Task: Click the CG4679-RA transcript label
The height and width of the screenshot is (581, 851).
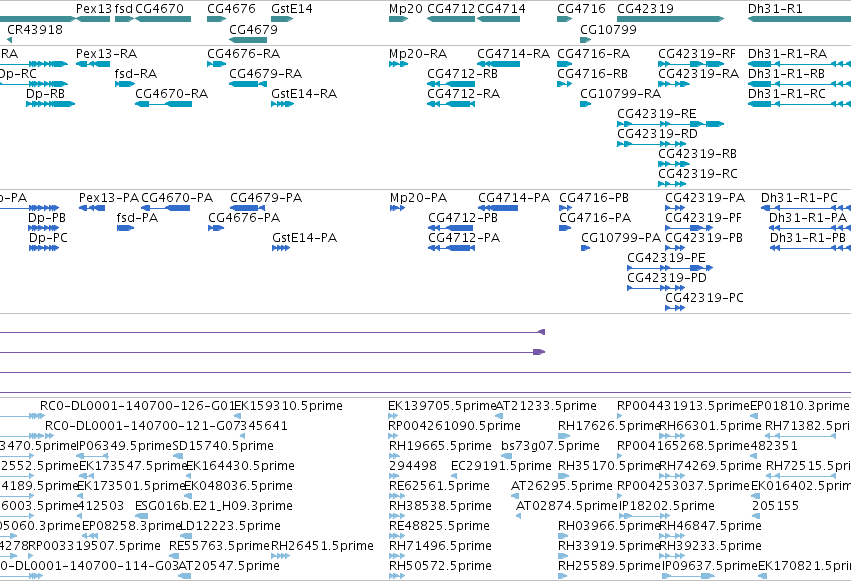Action: (265, 74)
